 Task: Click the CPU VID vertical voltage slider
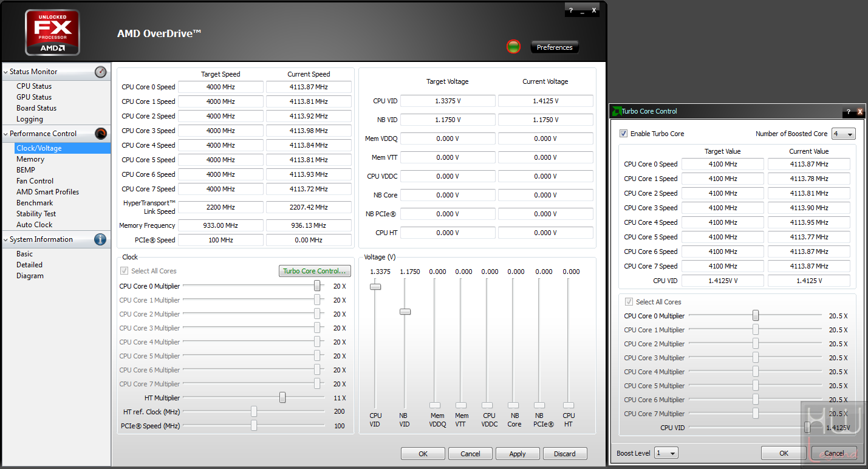coord(375,286)
